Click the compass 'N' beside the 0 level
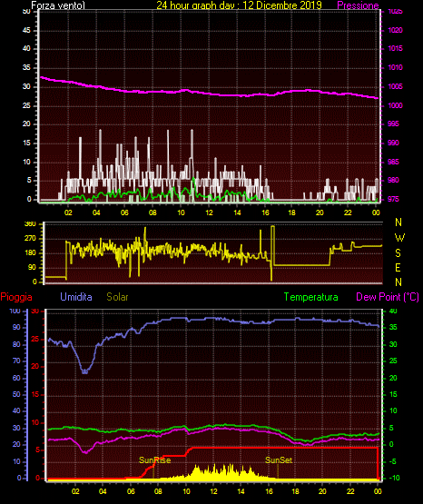This screenshot has width=423, height=504. [398, 282]
